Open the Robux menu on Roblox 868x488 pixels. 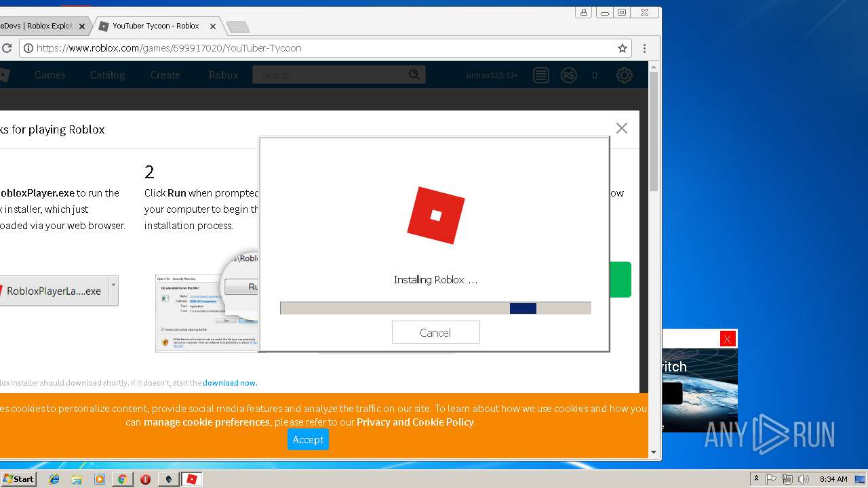(x=223, y=75)
